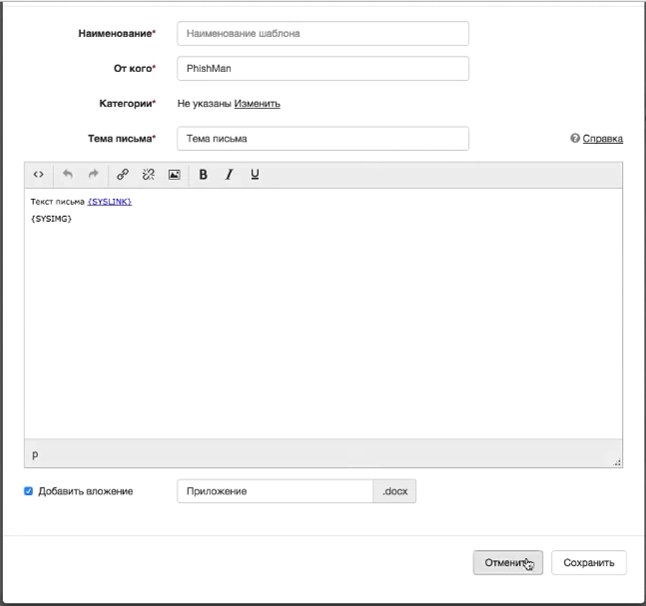Click the insert image icon
This screenshot has width=646, height=606.
pos(174,174)
